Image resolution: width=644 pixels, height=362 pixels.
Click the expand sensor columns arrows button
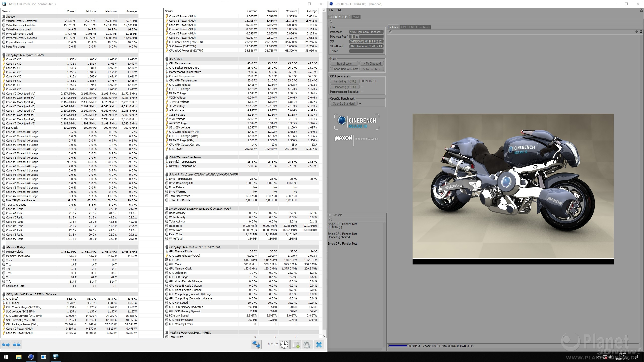(6, 345)
